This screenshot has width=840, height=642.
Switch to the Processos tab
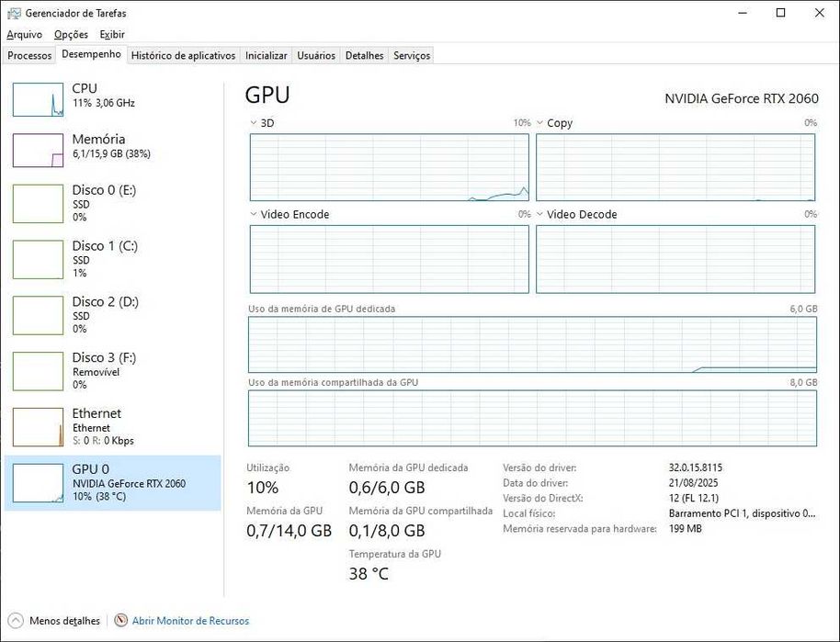(x=29, y=55)
